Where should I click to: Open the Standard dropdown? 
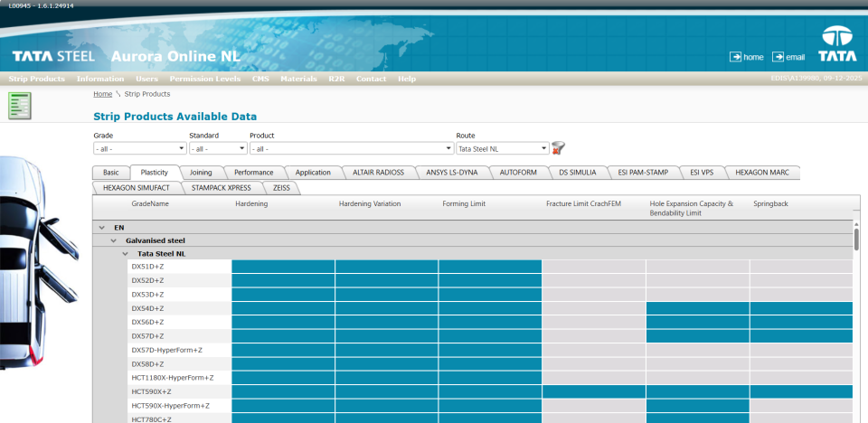click(216, 148)
